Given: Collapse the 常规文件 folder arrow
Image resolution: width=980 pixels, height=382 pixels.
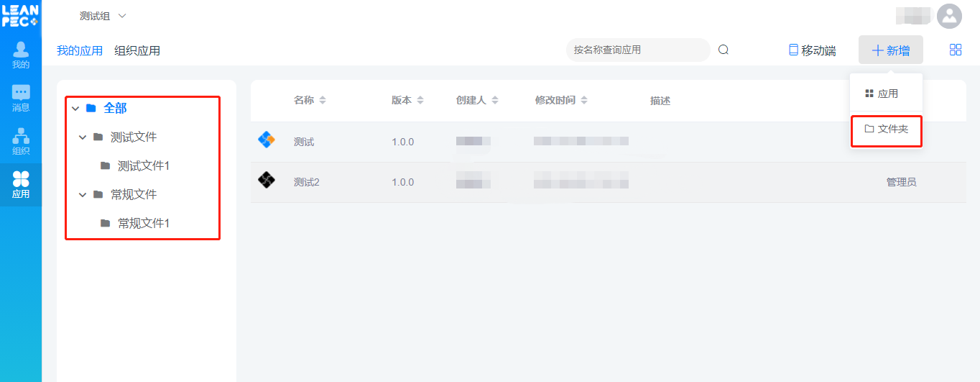Looking at the screenshot, I should [x=83, y=194].
